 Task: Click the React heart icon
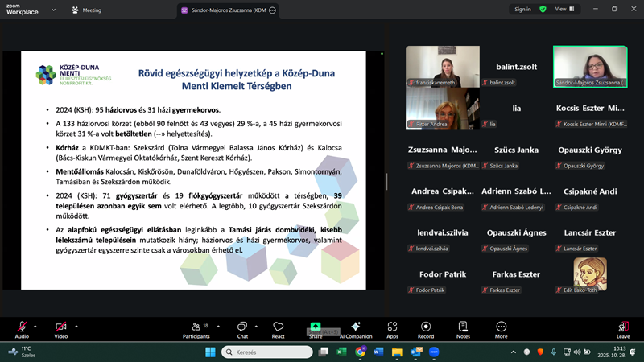click(x=279, y=330)
